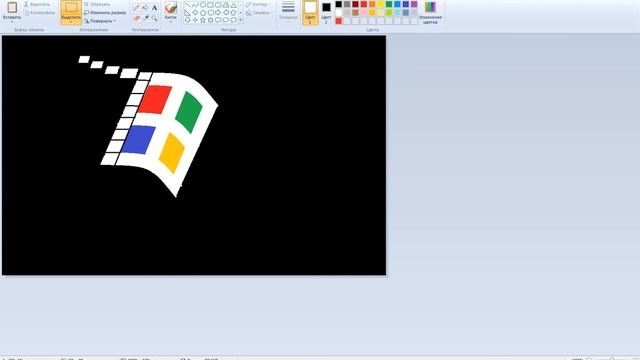The width and height of the screenshot is (640, 360).
Task: Click the blue pane of the drawn logo
Action: [138, 140]
